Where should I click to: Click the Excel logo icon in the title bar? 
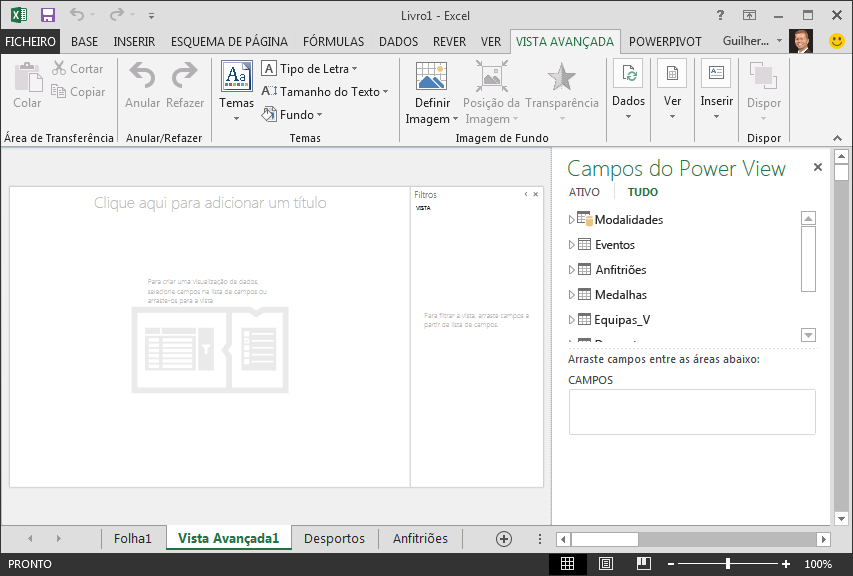pos(19,15)
